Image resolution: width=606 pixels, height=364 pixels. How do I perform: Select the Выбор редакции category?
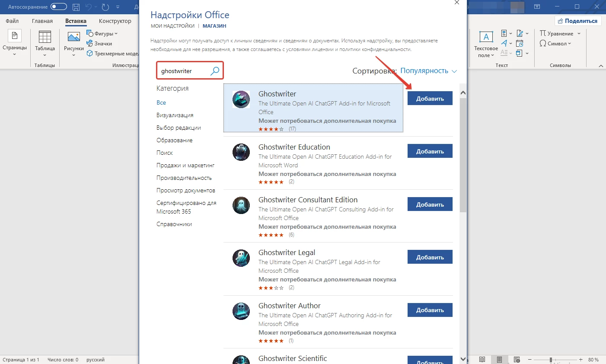pyautogui.click(x=179, y=128)
